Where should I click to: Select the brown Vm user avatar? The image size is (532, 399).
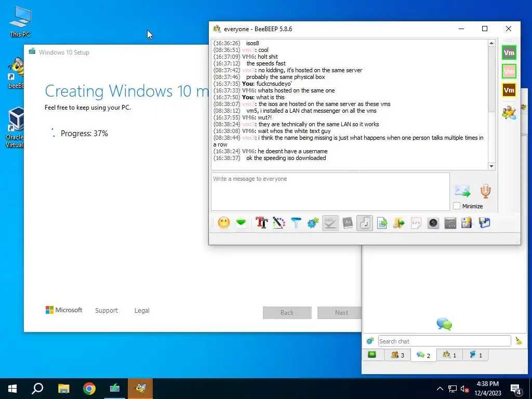click(x=509, y=90)
